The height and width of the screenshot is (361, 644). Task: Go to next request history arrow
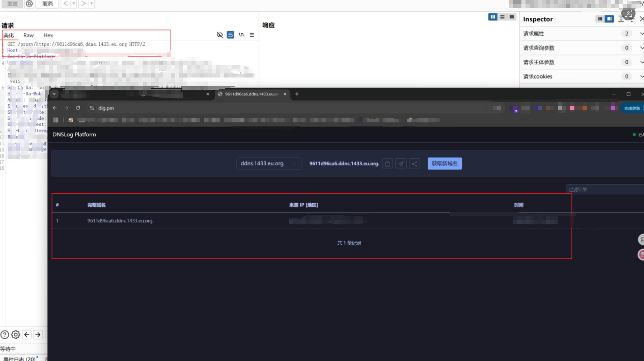pos(84,4)
